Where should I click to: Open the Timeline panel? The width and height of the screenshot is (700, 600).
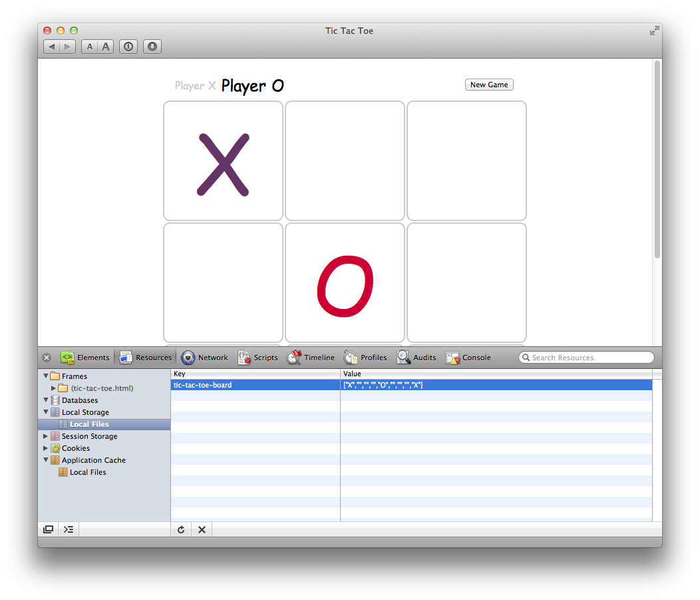tap(311, 358)
